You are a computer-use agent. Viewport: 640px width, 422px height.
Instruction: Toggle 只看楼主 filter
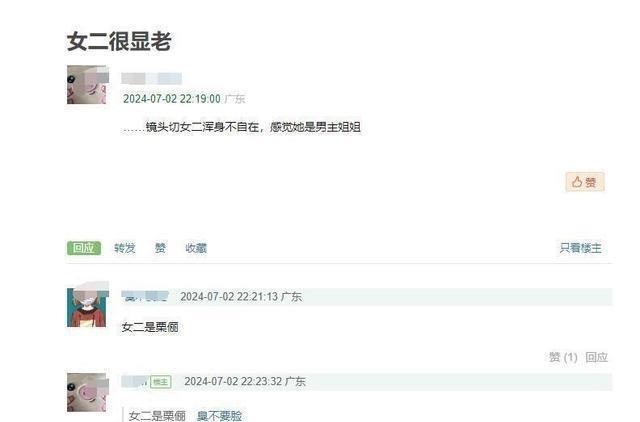click(x=581, y=248)
